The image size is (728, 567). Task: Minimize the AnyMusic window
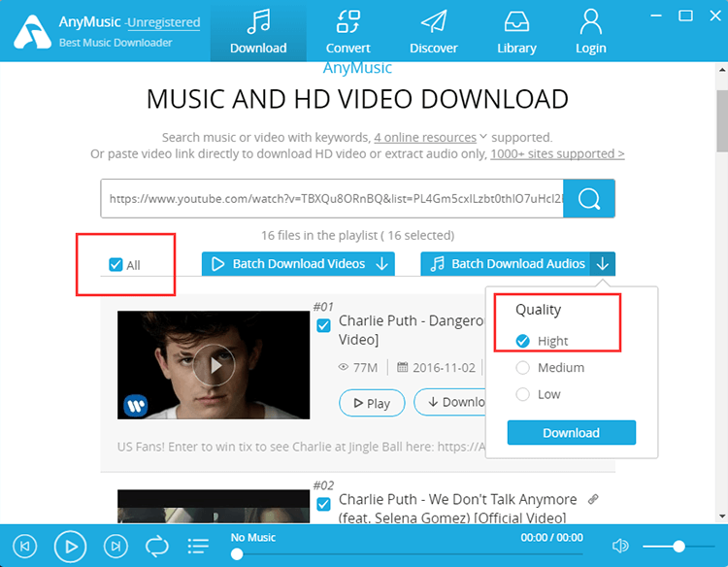(656, 16)
